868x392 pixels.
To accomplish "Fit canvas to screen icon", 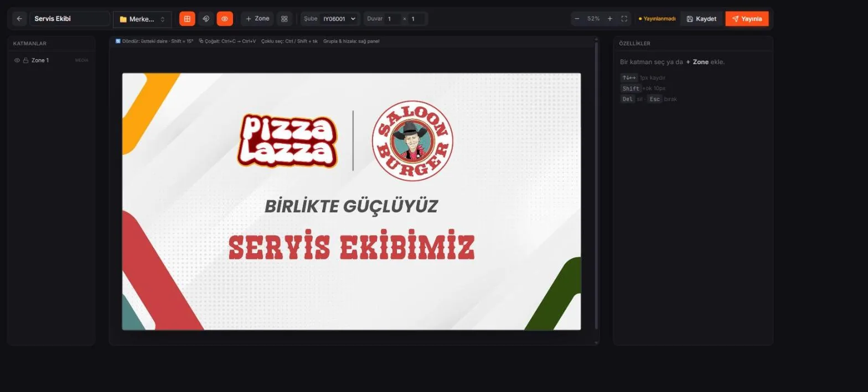I will click(624, 19).
